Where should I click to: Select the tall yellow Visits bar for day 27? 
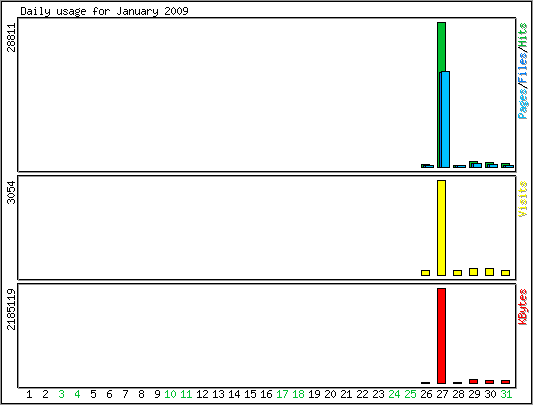(441, 228)
